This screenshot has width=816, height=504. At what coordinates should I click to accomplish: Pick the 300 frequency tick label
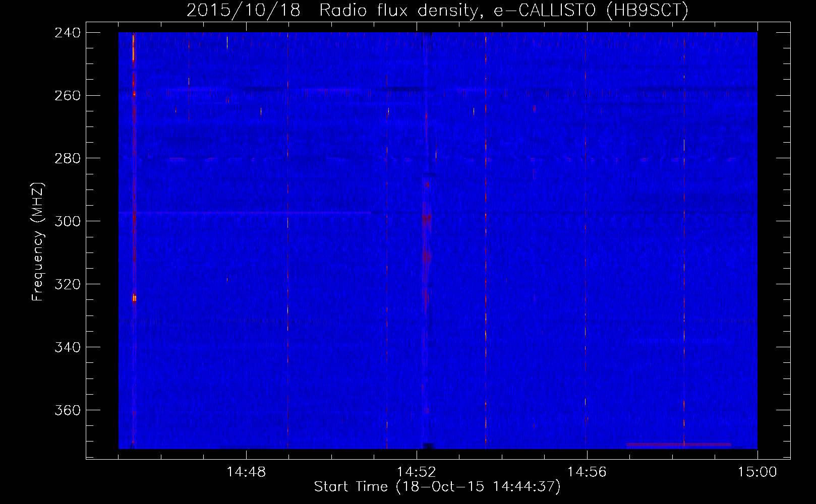68,222
